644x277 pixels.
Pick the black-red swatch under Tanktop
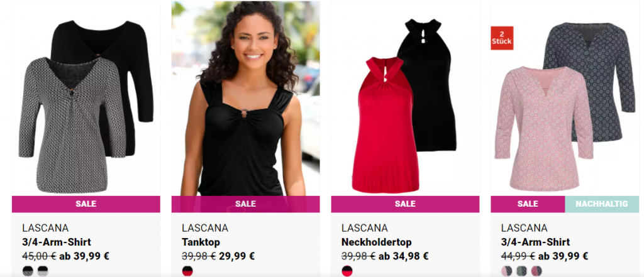187,271
